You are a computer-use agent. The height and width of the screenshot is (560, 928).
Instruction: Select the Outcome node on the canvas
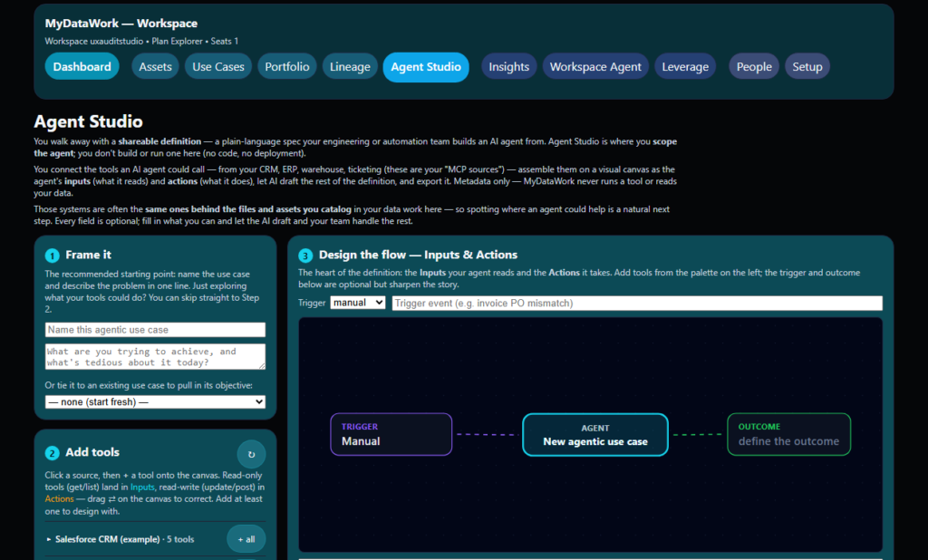tap(789, 435)
